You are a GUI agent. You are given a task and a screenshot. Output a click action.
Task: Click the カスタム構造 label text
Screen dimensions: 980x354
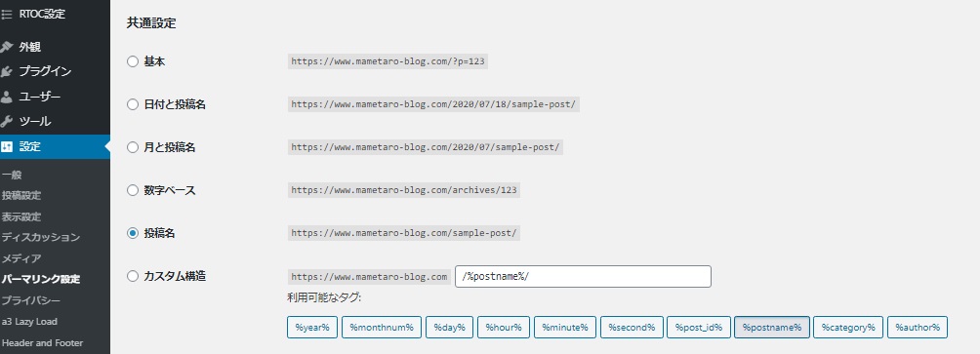[x=175, y=276]
